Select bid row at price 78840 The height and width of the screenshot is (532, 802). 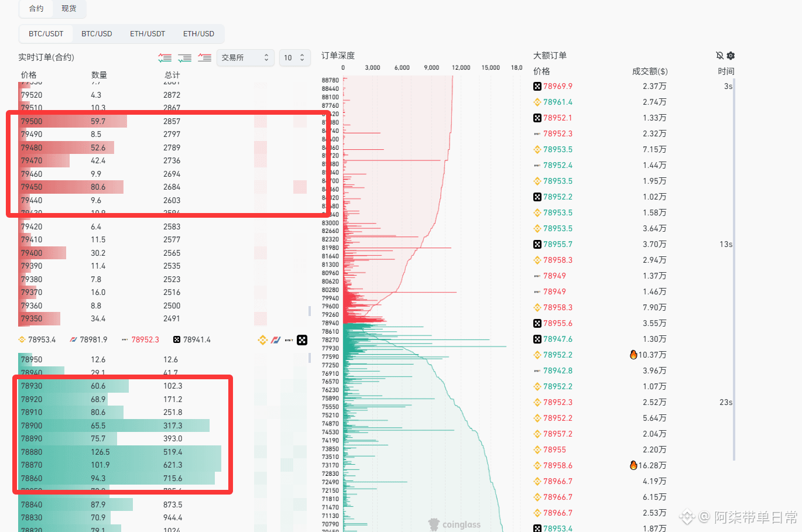pos(163,504)
